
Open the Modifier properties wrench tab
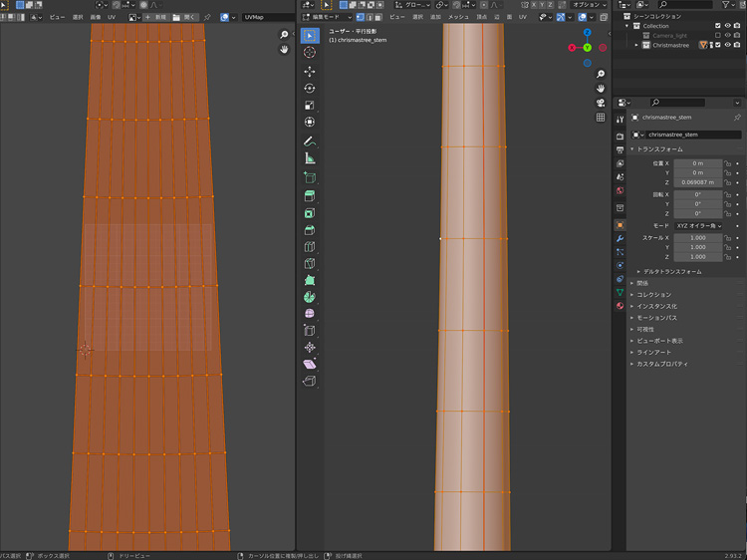click(620, 239)
